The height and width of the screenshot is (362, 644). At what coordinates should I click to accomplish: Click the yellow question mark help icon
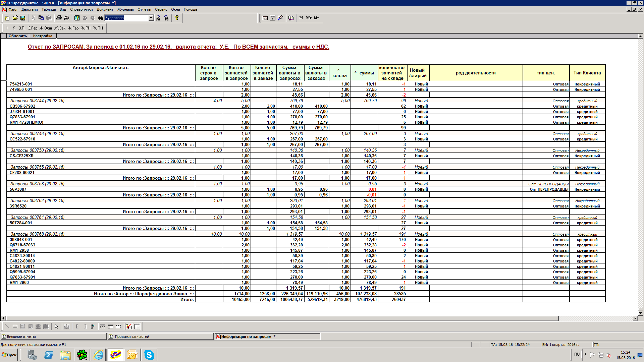pyautogui.click(x=177, y=18)
